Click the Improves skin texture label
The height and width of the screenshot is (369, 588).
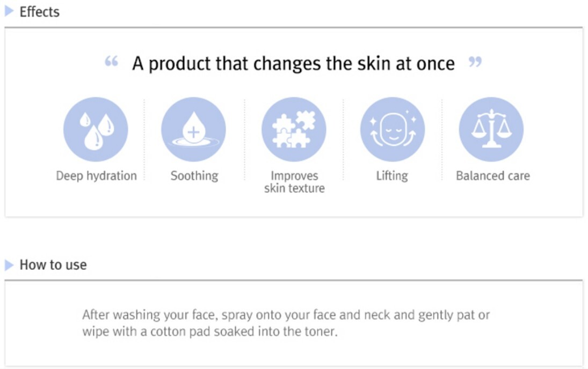click(x=294, y=182)
